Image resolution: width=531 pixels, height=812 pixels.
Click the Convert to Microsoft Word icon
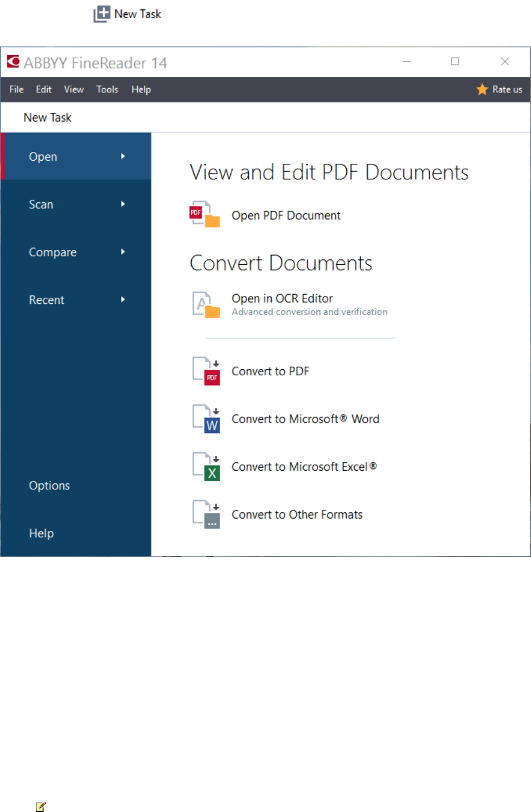click(x=206, y=419)
